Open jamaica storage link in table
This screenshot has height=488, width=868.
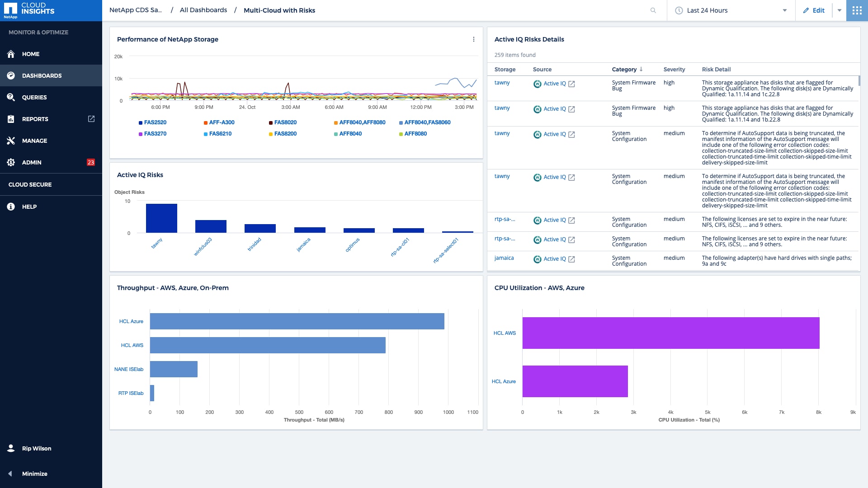504,258
